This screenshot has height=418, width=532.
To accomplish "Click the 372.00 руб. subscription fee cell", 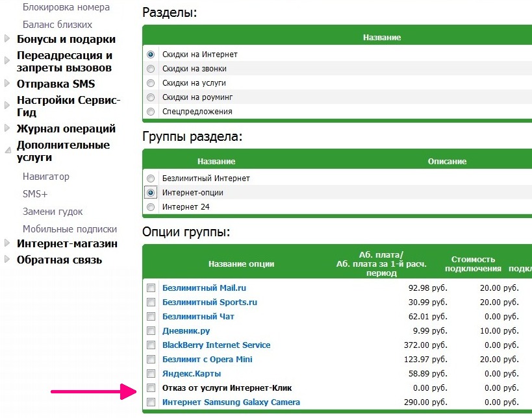I will tap(425, 345).
